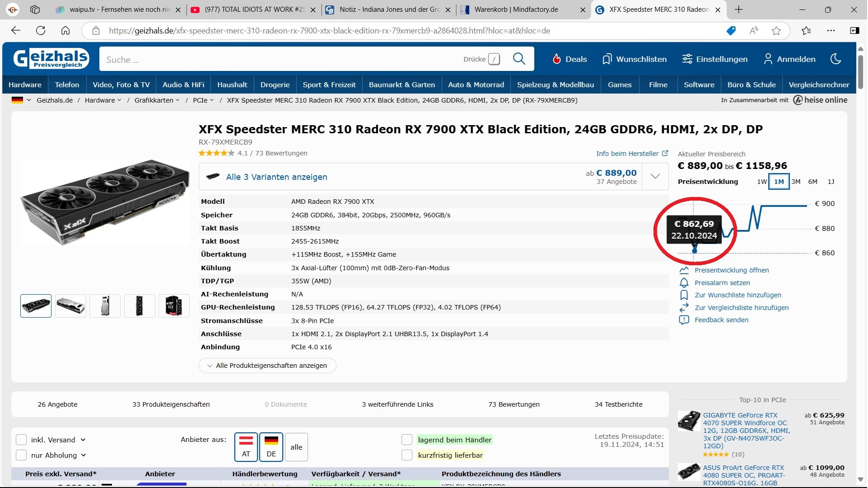Click the search magnifier icon
This screenshot has height=488, width=868.
519,59
